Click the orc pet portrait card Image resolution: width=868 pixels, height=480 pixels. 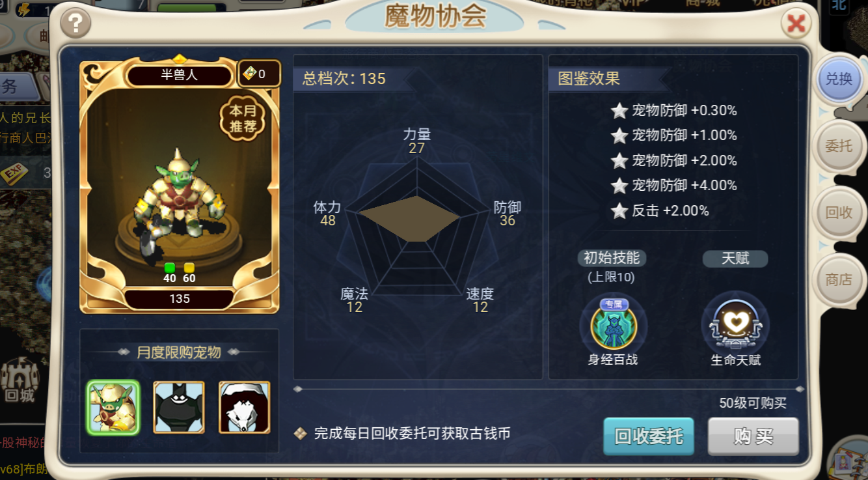(x=180, y=186)
